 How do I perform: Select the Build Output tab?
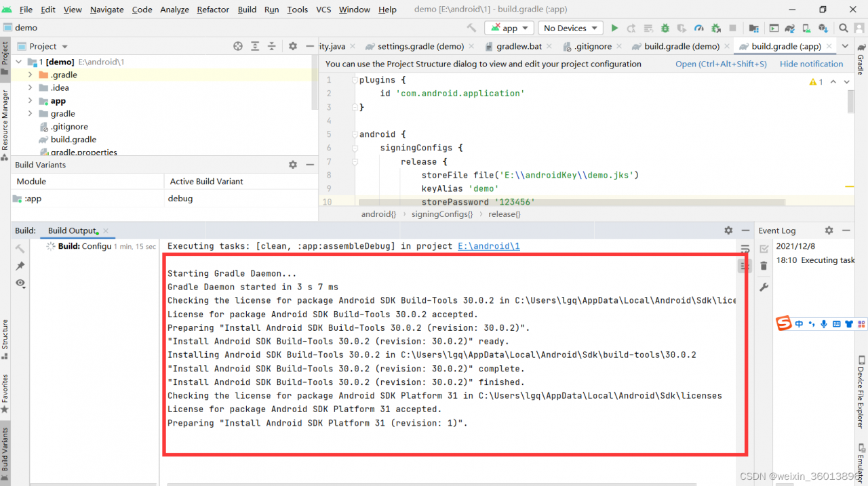click(73, 230)
